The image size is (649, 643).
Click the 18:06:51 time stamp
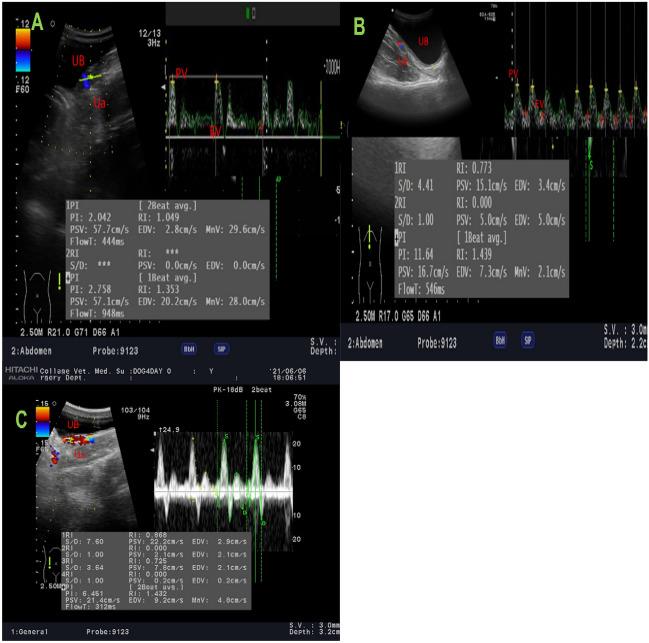tap(289, 378)
